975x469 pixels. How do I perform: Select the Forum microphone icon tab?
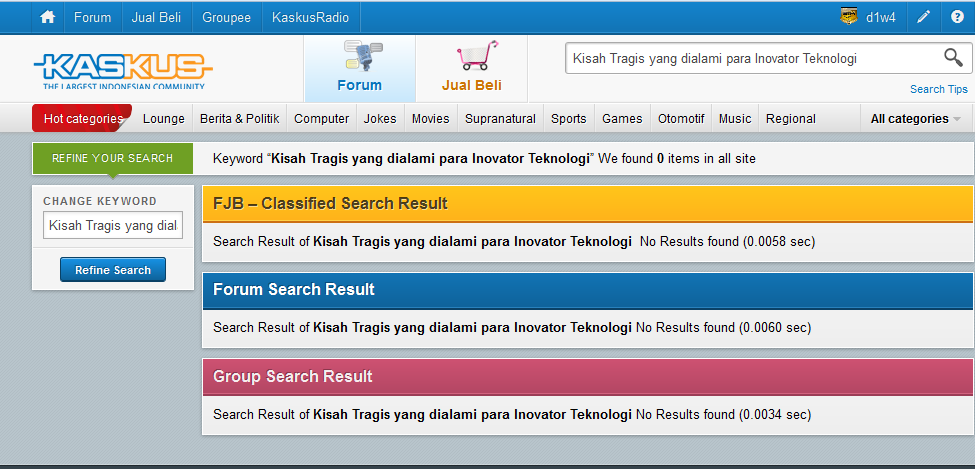359,68
